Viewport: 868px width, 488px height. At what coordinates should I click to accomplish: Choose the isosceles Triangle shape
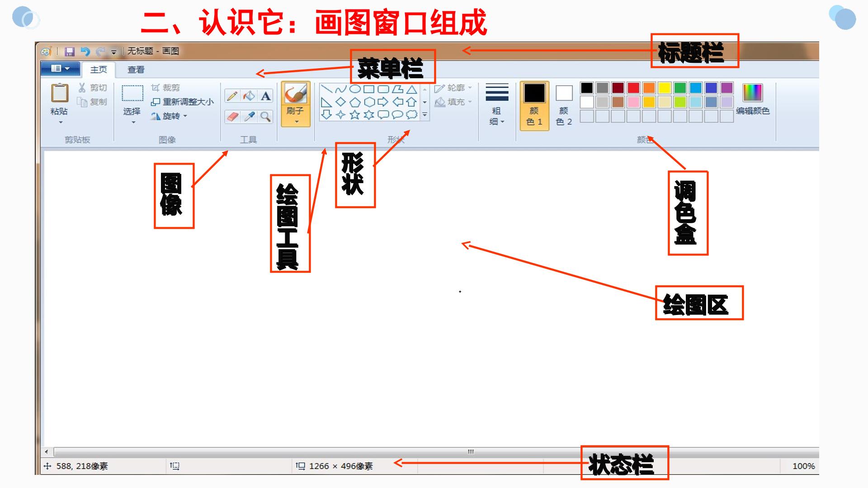tap(411, 89)
